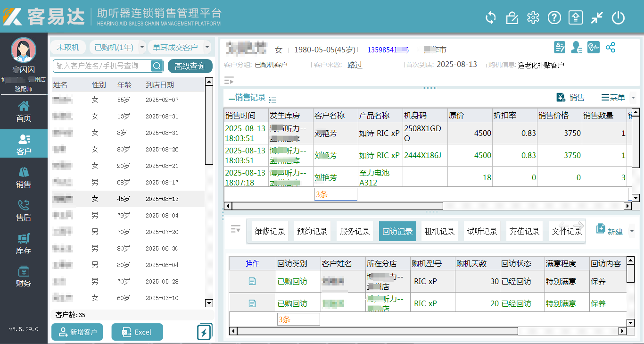The width and height of the screenshot is (644, 344).
Task: Expand the 单耳成交客户 dropdown arrow
Action: [207, 47]
